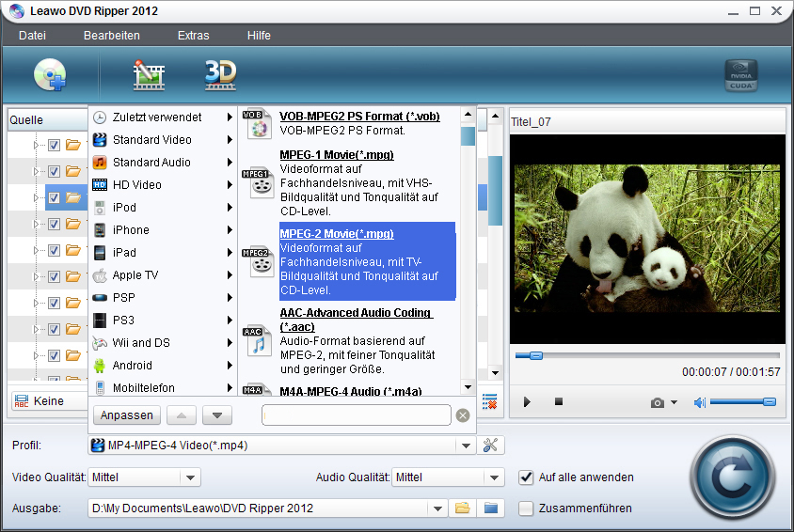Take a snapshot with the camera icon

point(658,402)
